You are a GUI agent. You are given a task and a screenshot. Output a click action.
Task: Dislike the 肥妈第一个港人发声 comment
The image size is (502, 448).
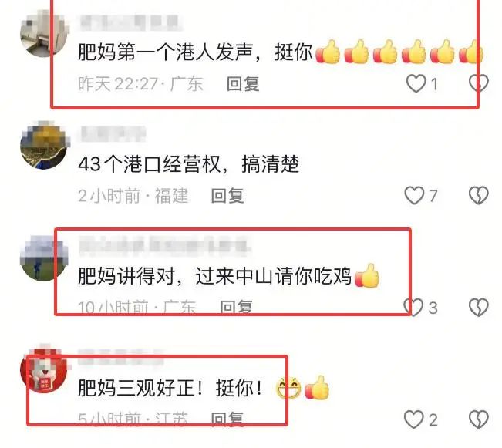(478, 83)
